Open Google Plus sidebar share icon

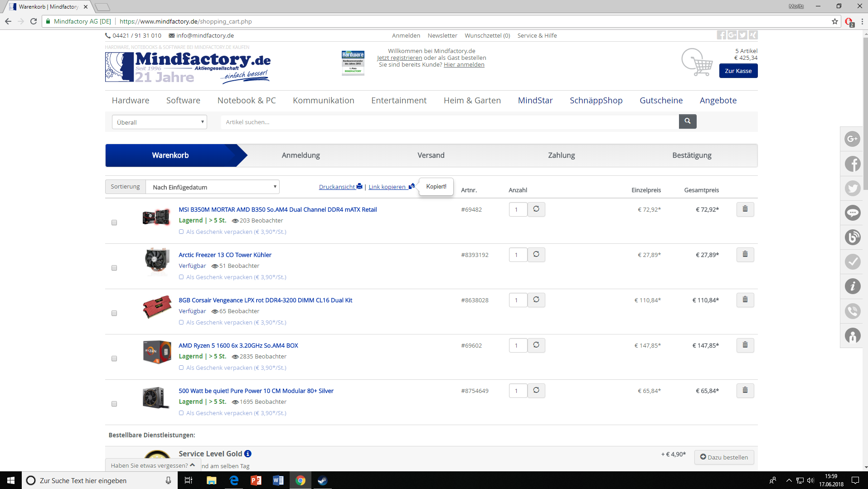tap(853, 139)
